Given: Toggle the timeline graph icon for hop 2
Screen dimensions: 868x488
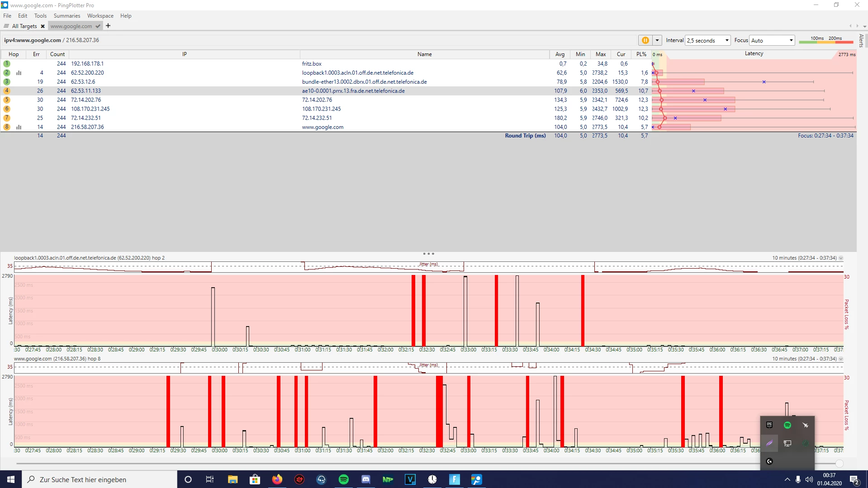Looking at the screenshot, I should click(x=19, y=73).
